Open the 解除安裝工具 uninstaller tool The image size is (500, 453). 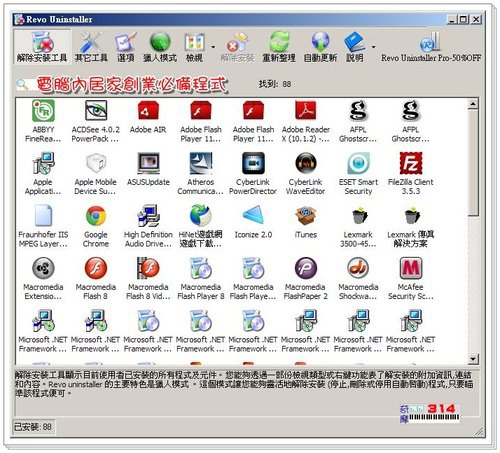(42, 47)
